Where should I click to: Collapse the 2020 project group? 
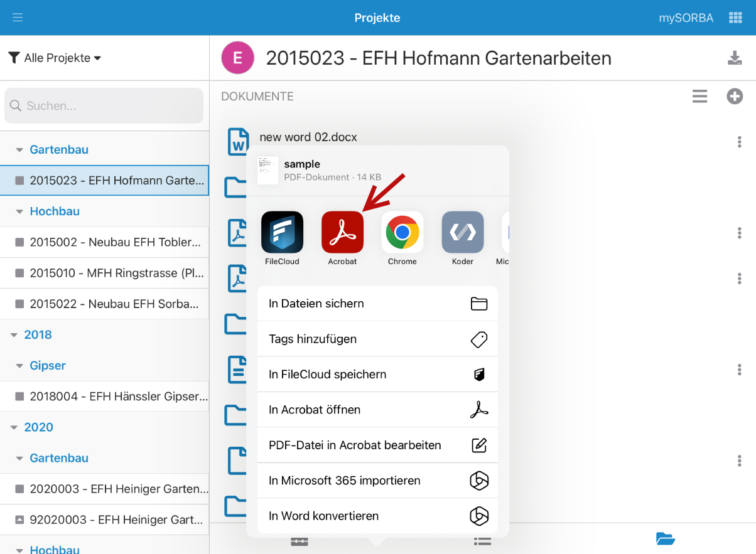pos(14,427)
